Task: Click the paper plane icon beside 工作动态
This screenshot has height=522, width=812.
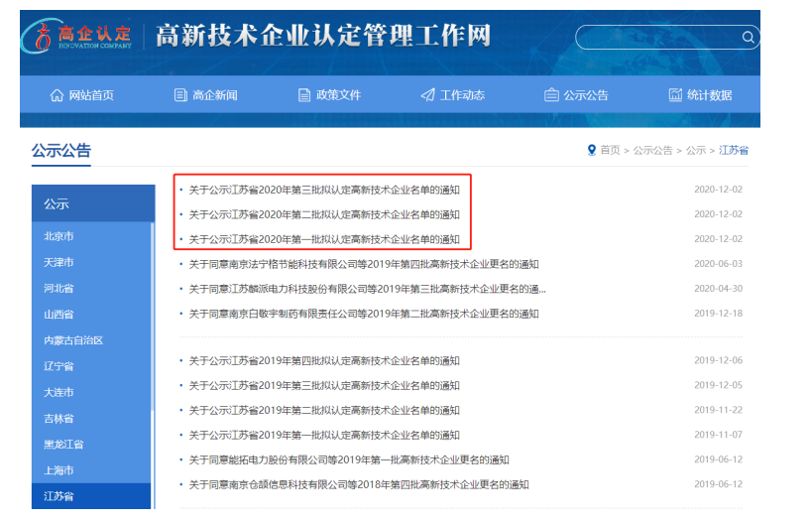Action: (x=427, y=95)
